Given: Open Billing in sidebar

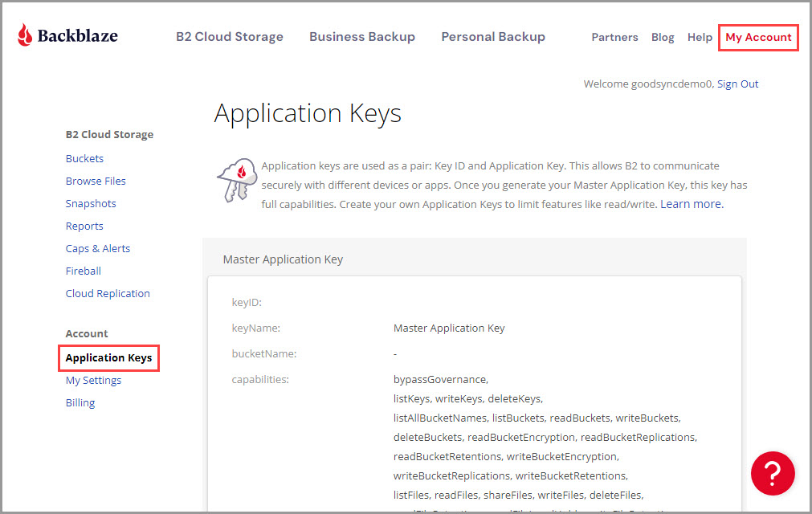Looking at the screenshot, I should (x=80, y=402).
